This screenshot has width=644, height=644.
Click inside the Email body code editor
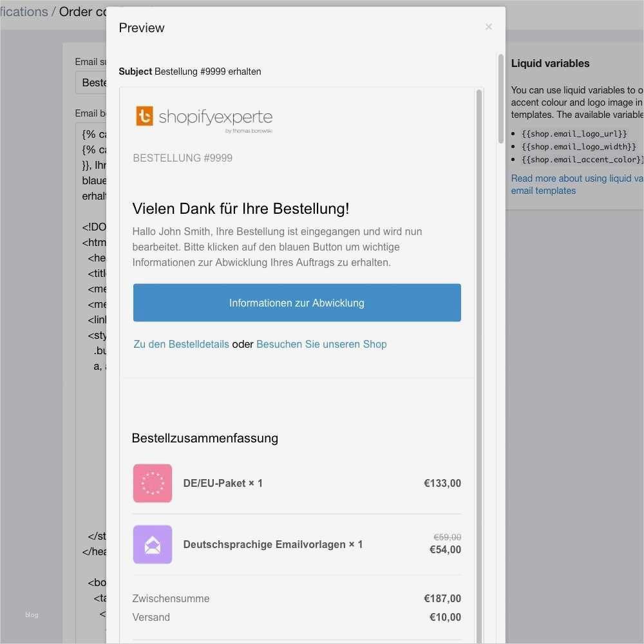point(91,386)
